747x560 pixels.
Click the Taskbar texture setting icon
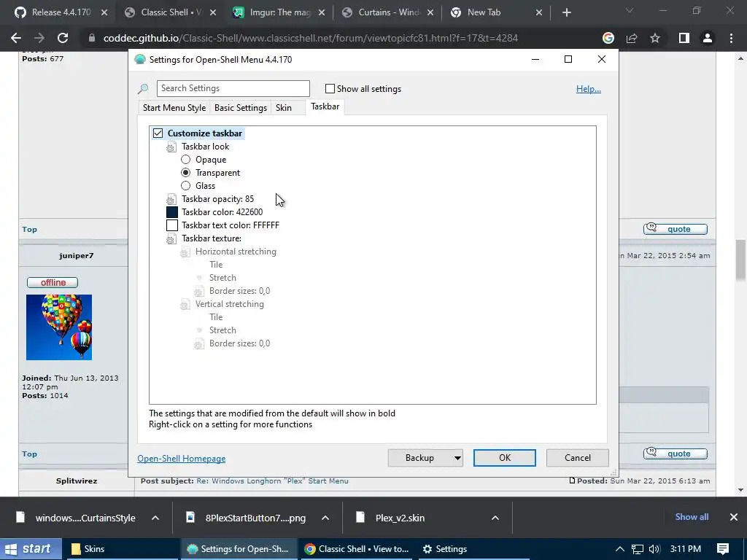click(171, 239)
